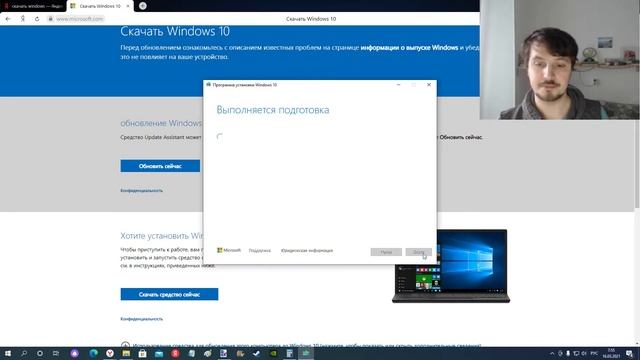Close the 'Скачать Windows 10' browser tab
Image resolution: width=640 pixels, height=360 pixels.
coord(128,6)
